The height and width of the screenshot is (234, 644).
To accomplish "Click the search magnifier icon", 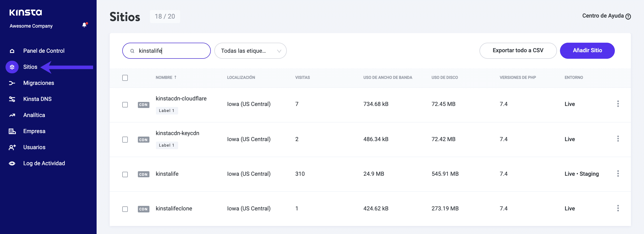I will tap(132, 51).
